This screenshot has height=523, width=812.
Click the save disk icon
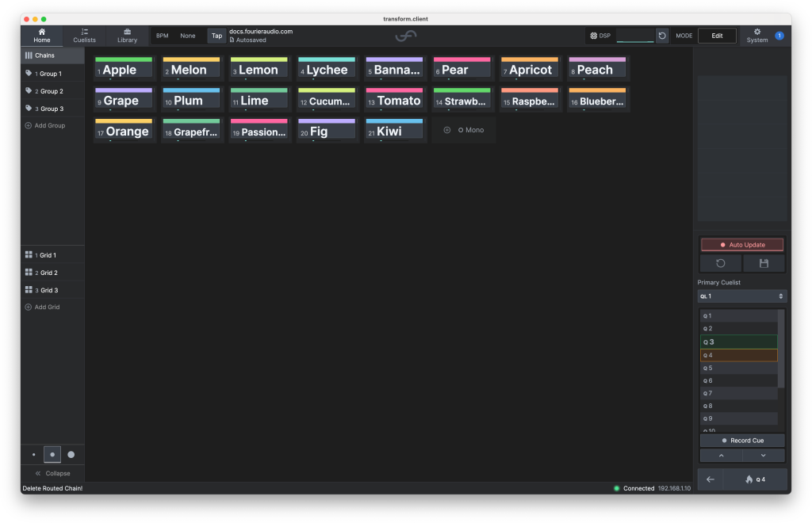(x=764, y=263)
